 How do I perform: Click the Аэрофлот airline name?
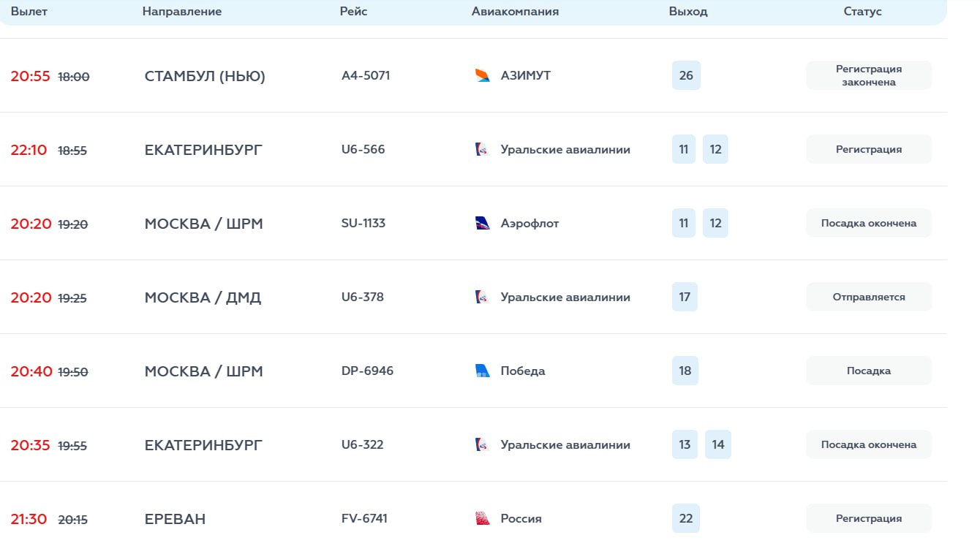click(529, 223)
